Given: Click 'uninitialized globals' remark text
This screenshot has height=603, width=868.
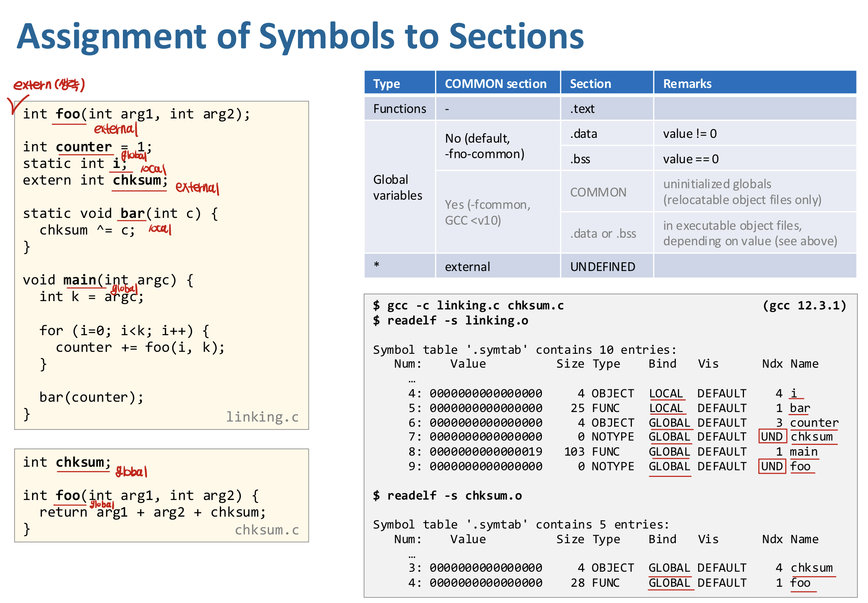Looking at the screenshot, I should 717,184.
